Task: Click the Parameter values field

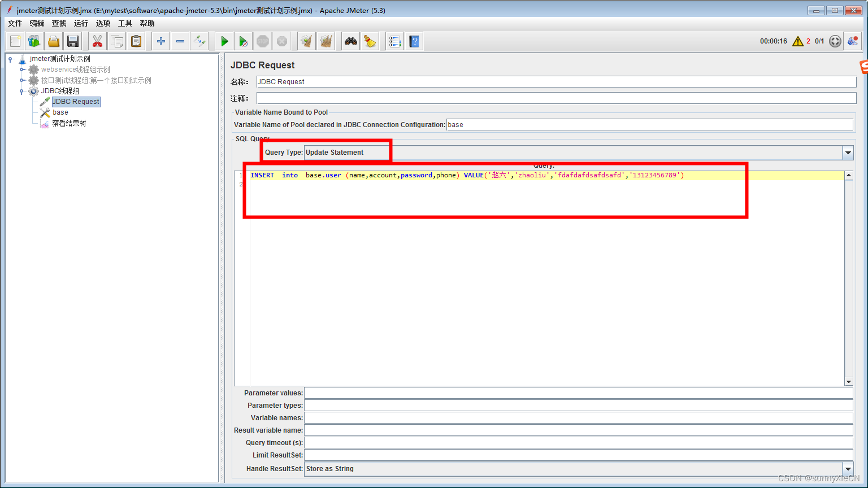Action: [579, 393]
